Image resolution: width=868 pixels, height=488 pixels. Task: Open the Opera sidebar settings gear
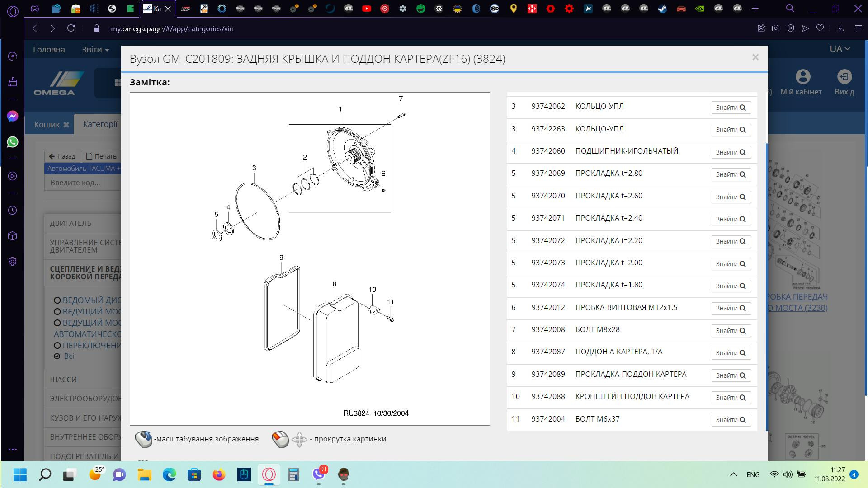tap(13, 262)
